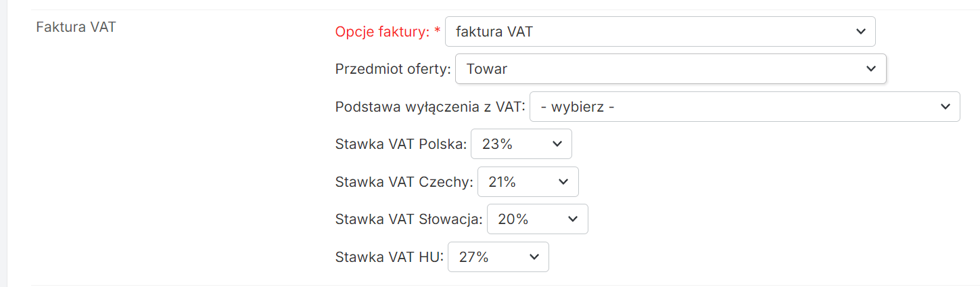Viewport: 980px width, 287px height.
Task: Click the red Opcje faktury label
Action: tap(383, 32)
